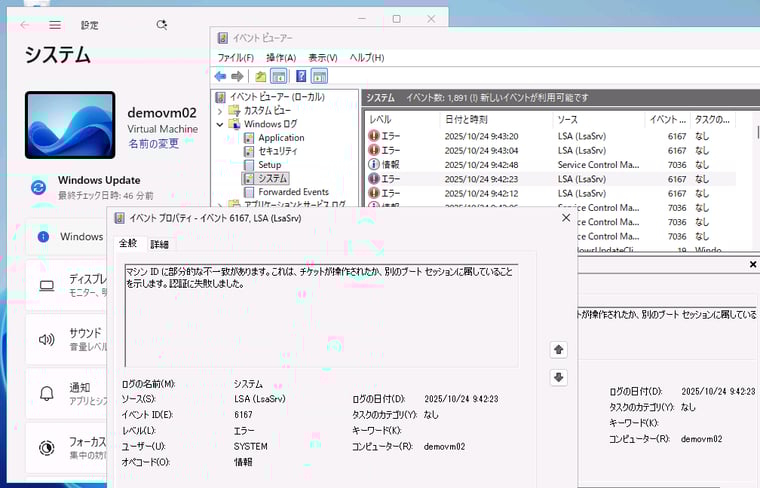Click the Back arrow in Event Viewer toolbar

coord(220,76)
